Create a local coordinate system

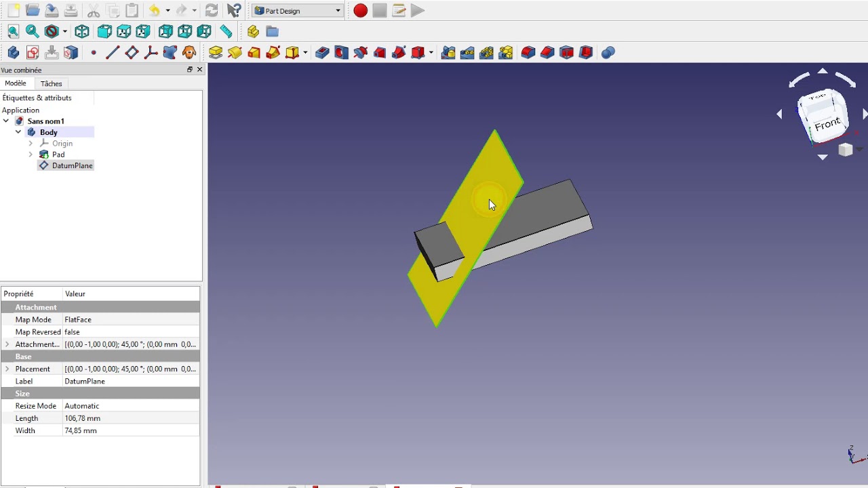click(x=151, y=52)
